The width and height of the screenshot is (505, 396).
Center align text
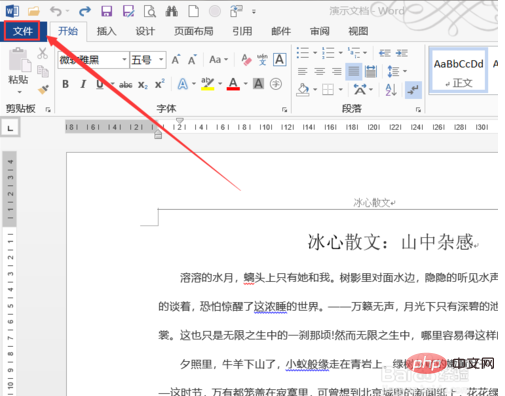(x=320, y=71)
